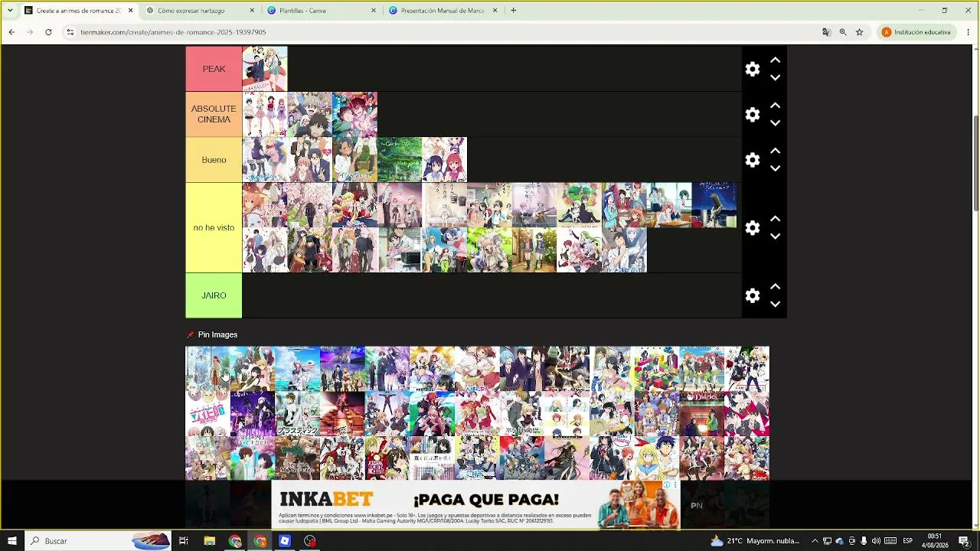Open the tab search dropdown
Image resolution: width=980 pixels, height=551 pixels.
pos(10,11)
